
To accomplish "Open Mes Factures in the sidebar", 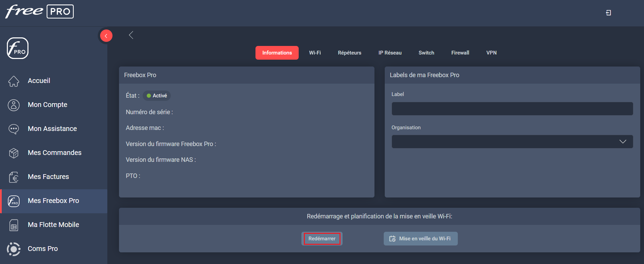I will 54,177.
